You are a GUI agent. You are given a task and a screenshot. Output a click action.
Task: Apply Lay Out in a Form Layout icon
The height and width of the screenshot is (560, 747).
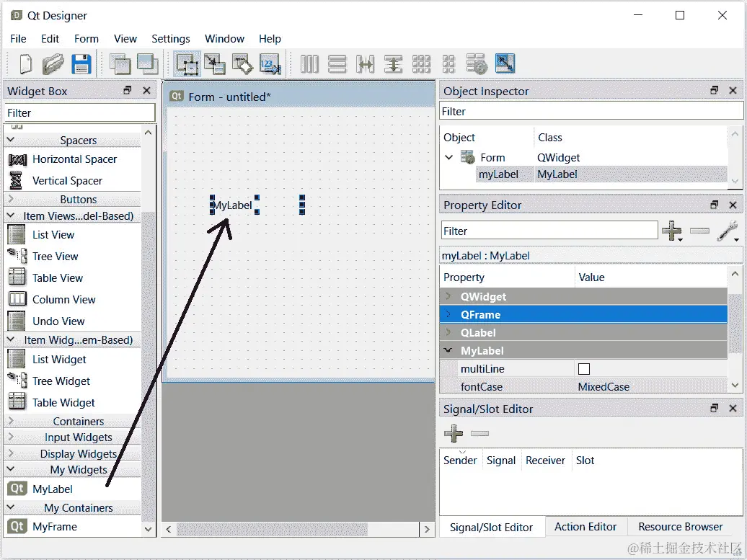point(448,64)
